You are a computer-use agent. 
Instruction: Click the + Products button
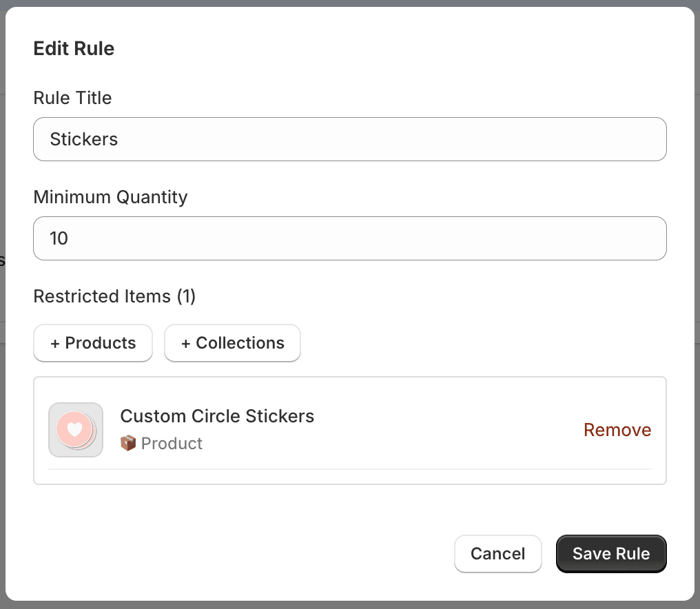(x=92, y=342)
